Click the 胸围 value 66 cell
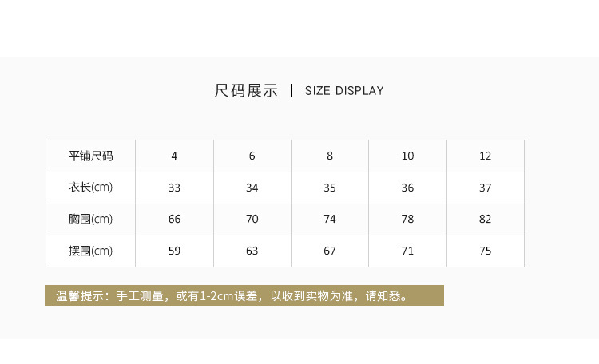This screenshot has width=599, height=364. pos(174,220)
